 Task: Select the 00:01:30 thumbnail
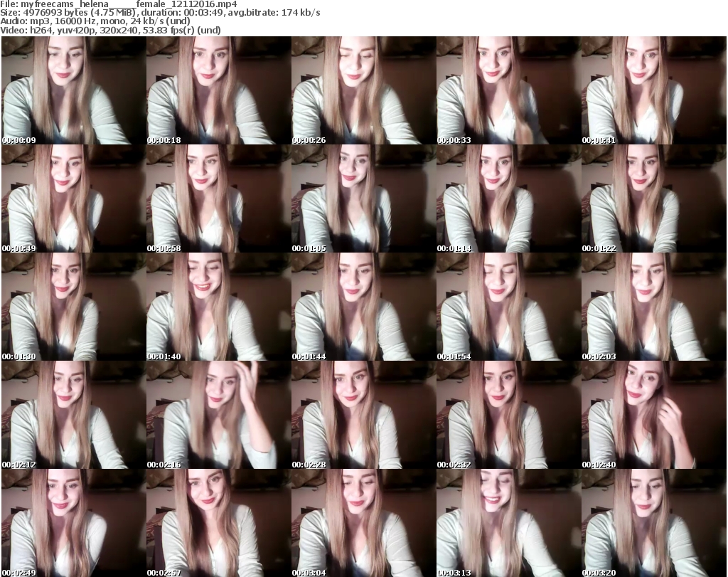[x=73, y=307]
